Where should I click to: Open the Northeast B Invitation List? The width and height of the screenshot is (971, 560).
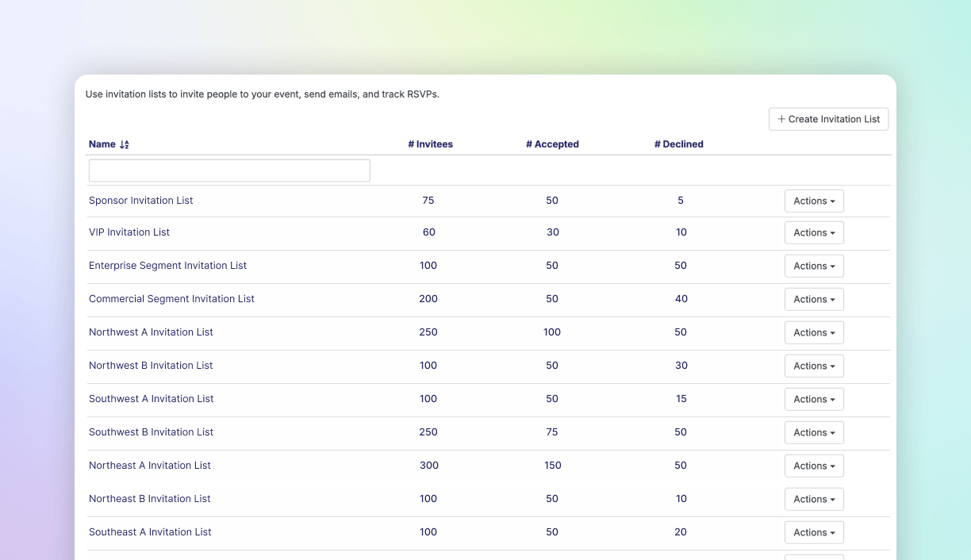(150, 499)
